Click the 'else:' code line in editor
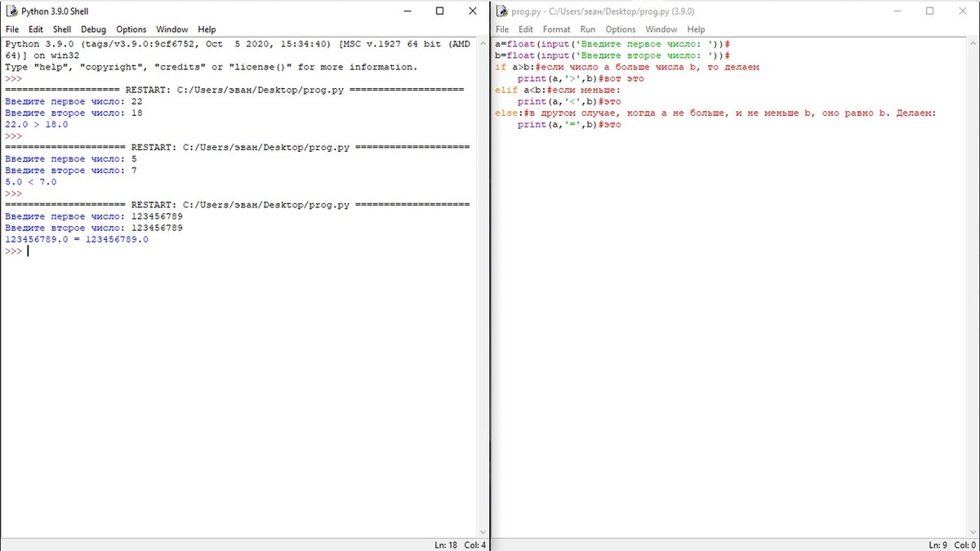 click(x=715, y=113)
